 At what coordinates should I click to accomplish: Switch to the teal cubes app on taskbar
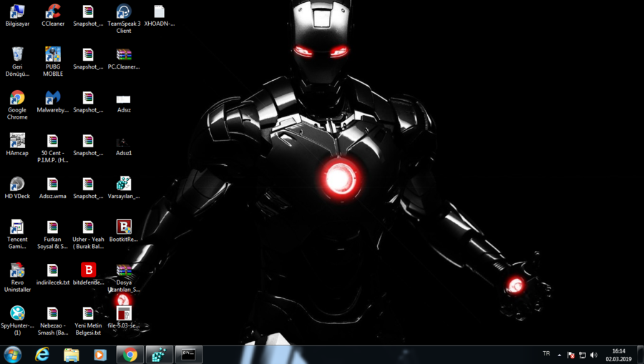click(160, 355)
